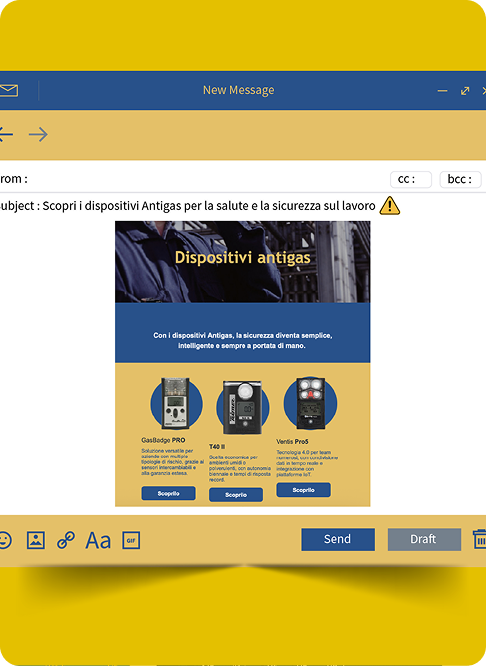Click the Dispositivi antigas banner image
The width and height of the screenshot is (486, 666).
pos(243,262)
